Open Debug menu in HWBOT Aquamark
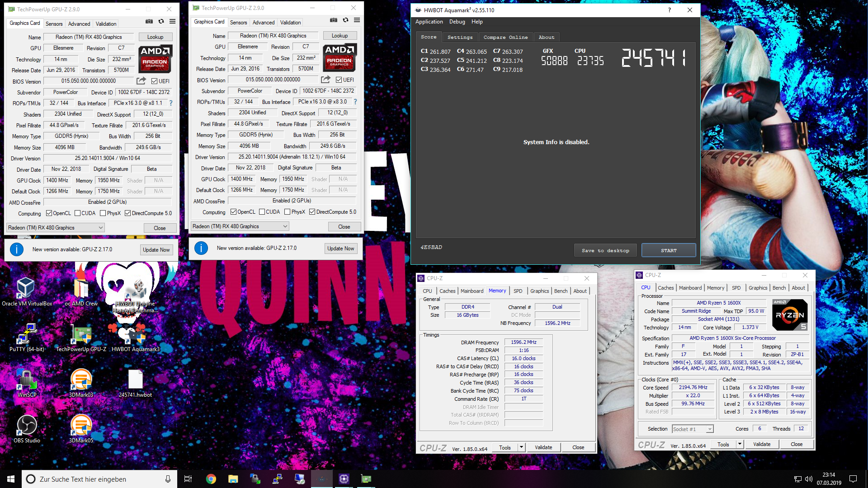Screen dimensions: 868x488 [x=457, y=22]
